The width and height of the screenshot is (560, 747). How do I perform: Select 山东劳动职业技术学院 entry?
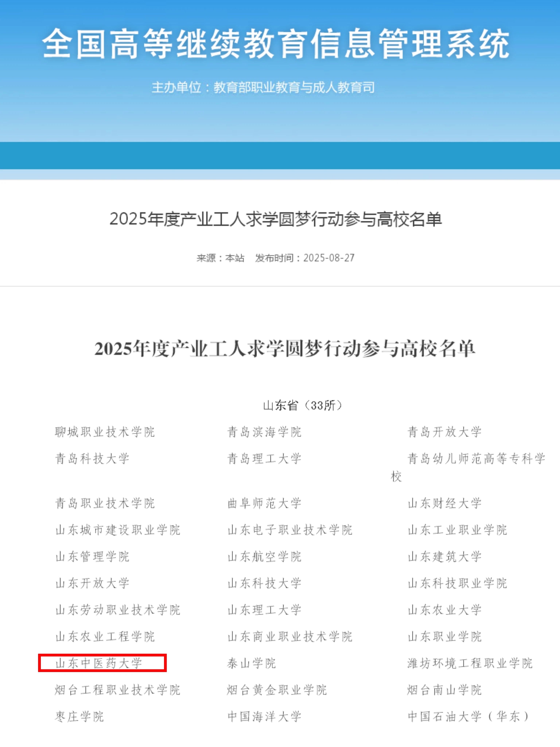pyautogui.click(x=117, y=610)
